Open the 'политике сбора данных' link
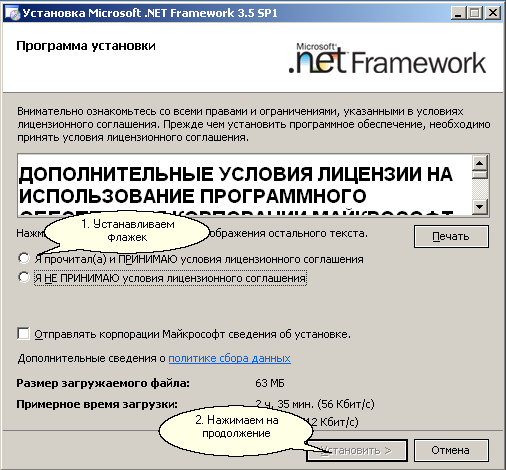This screenshot has height=470, width=506. 229,358
